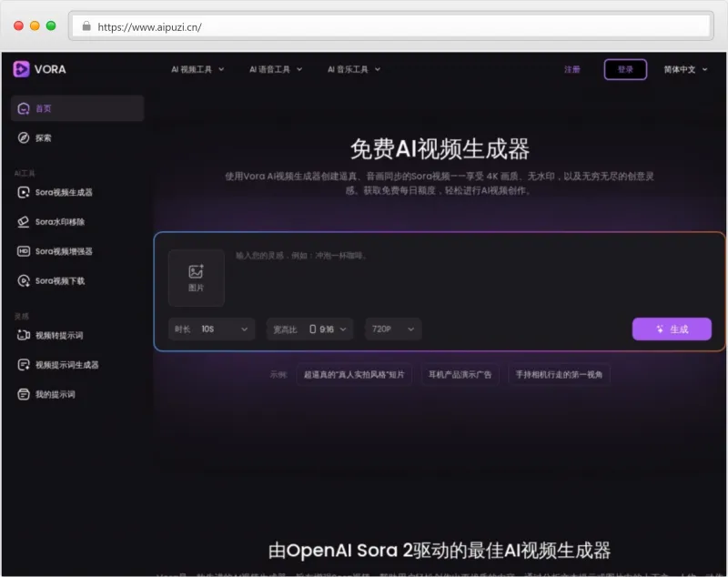Click the image upload 图片 box

[x=197, y=277]
